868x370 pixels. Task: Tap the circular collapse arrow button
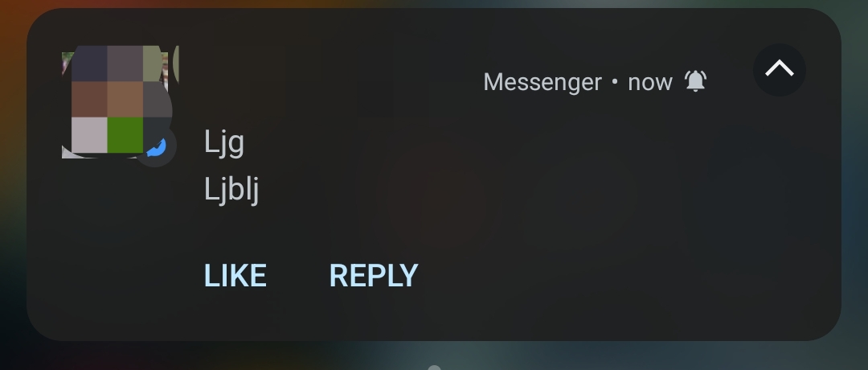coord(780,70)
